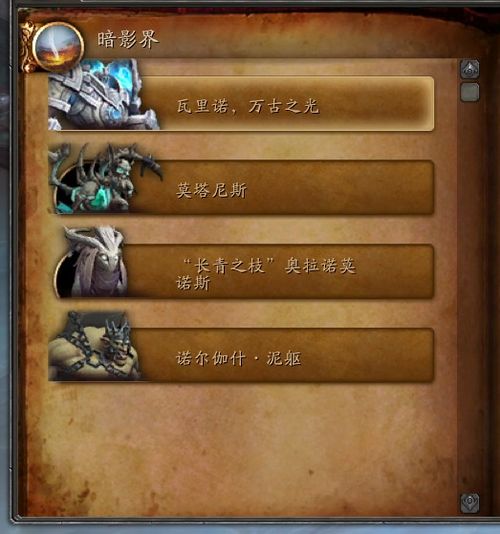Click the 诺尔伽什 chained boss portrait
This screenshot has height=534, width=500.
coord(95,346)
